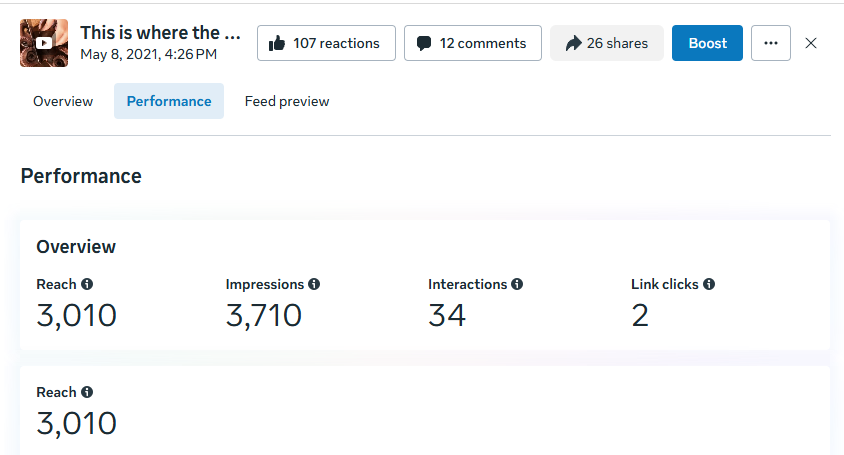Viewport: 844px width, 455px height.
Task: Open the Feed preview tab
Action: pos(287,101)
